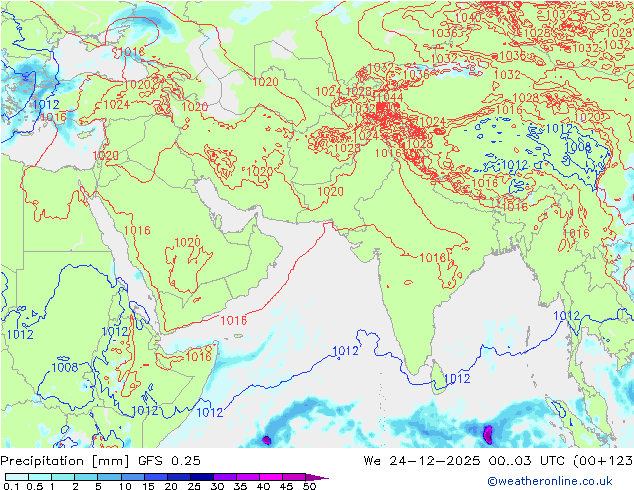Click the '1012' label near Sri Lanka
Viewport: 634px width, 490px height.
coord(457,379)
